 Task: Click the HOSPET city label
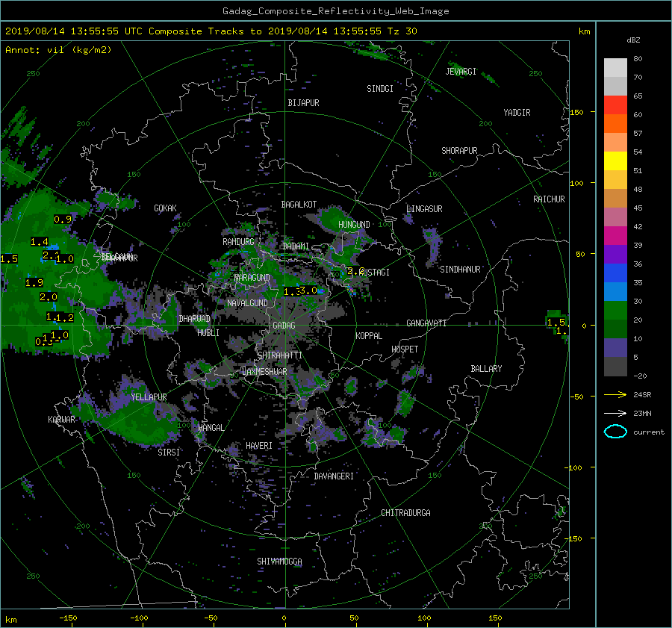pos(405,349)
